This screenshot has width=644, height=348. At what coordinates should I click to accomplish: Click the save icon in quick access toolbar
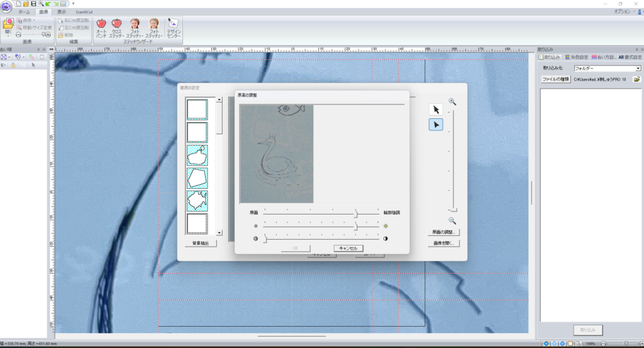click(x=33, y=4)
